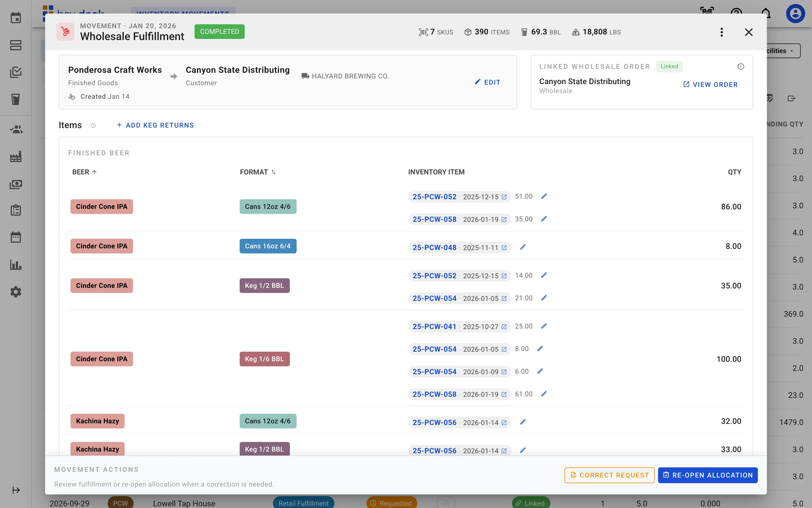Image resolution: width=812 pixels, height=508 pixels.
Task: Sort by the BEER column header
Action: [x=84, y=172]
